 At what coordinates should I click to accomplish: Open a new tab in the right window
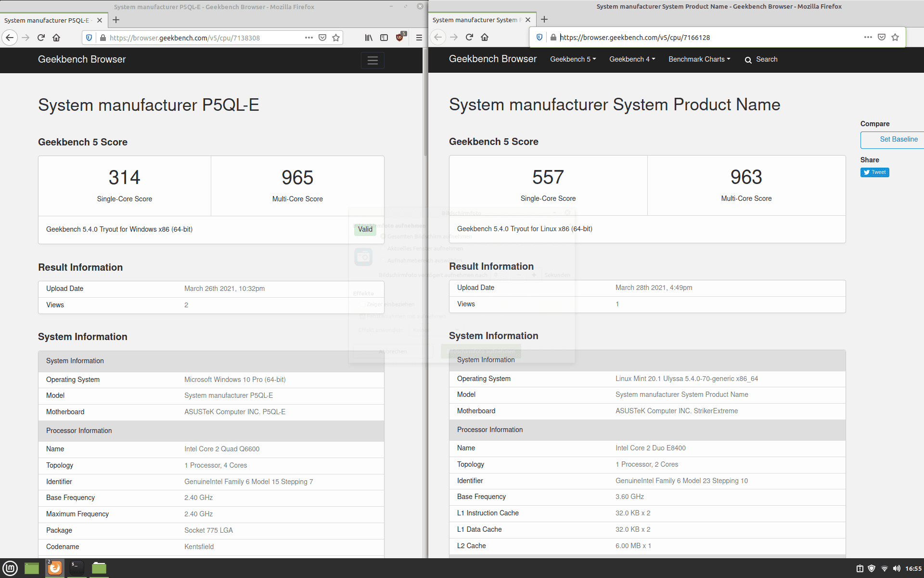pos(544,19)
